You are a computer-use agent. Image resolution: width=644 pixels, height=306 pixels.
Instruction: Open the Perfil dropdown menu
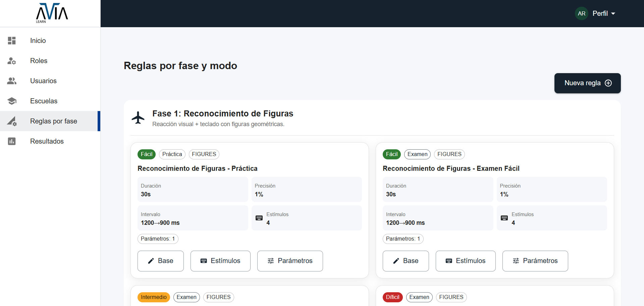coord(604,13)
